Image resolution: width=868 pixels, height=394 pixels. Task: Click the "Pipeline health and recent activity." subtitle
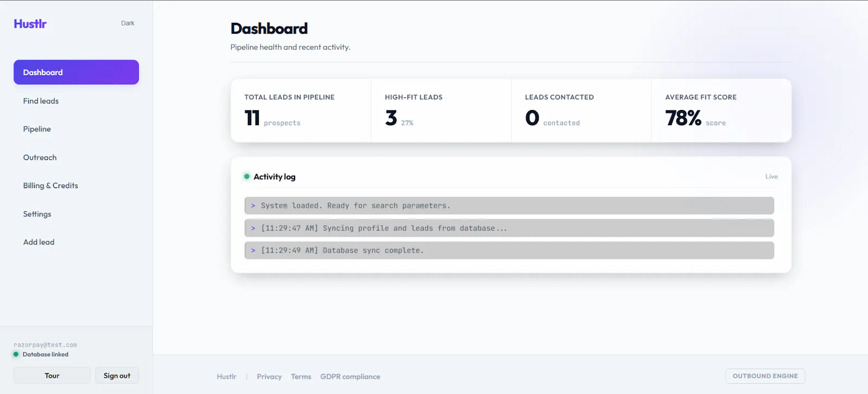click(290, 47)
